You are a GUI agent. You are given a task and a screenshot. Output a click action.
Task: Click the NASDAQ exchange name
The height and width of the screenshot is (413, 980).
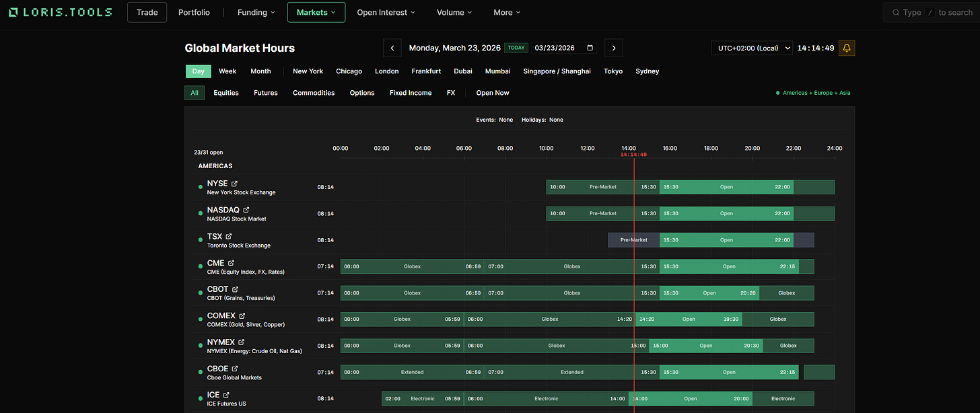223,210
